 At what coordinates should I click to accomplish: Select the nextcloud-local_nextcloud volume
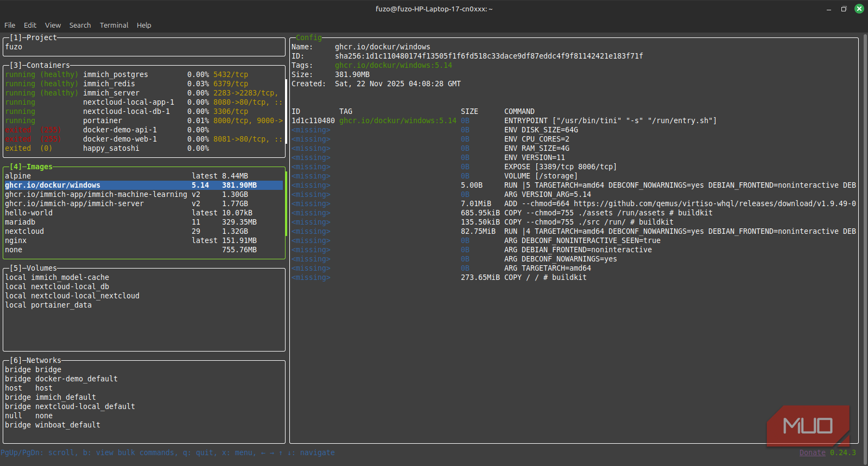pos(144,296)
